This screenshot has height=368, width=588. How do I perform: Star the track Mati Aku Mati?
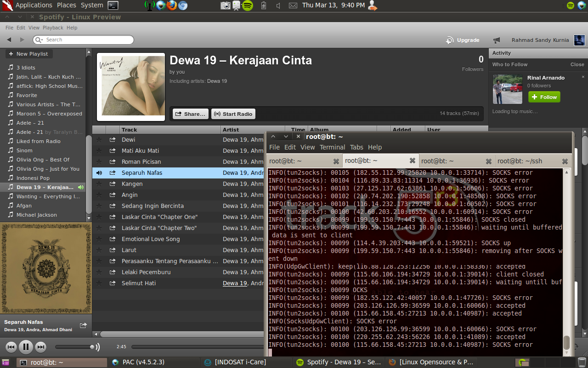[99, 151]
